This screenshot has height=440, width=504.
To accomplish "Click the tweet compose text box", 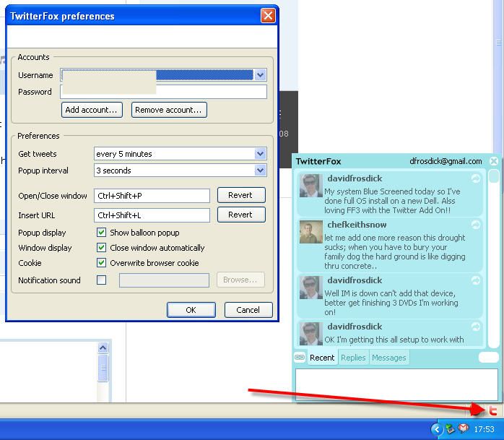I will (396, 384).
